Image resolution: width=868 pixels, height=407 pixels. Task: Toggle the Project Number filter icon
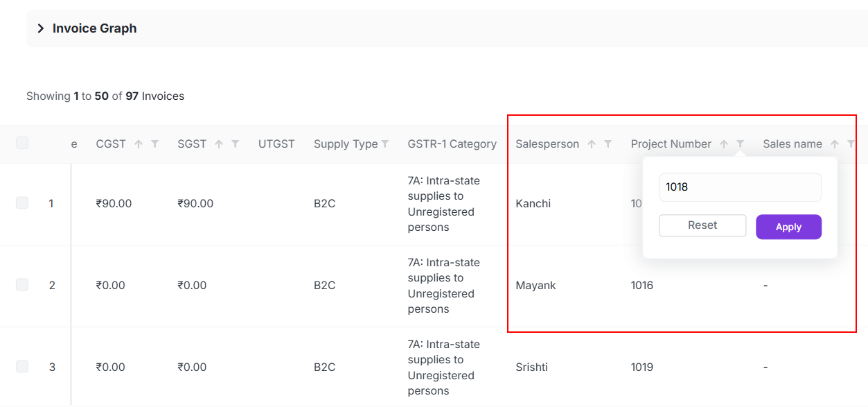point(741,144)
